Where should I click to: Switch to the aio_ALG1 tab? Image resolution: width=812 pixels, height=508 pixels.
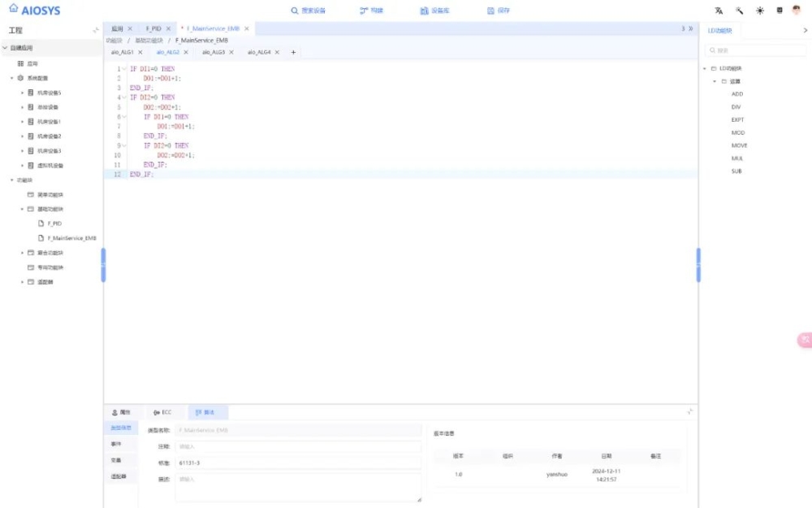click(123, 52)
